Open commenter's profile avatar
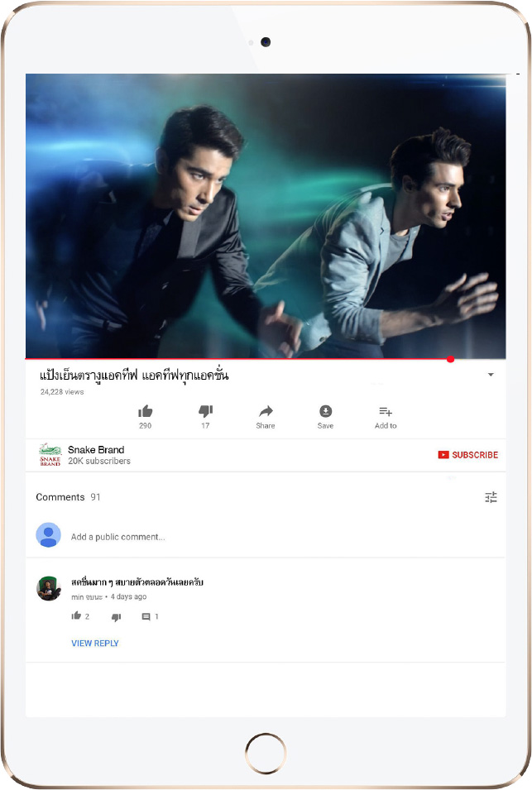The image size is (532, 790). (x=48, y=588)
